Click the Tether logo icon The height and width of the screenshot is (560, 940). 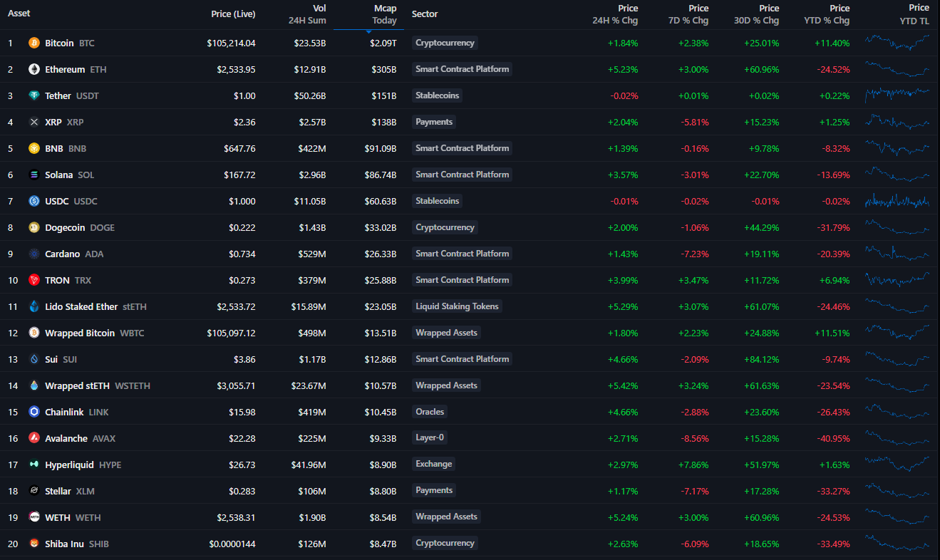(x=33, y=95)
